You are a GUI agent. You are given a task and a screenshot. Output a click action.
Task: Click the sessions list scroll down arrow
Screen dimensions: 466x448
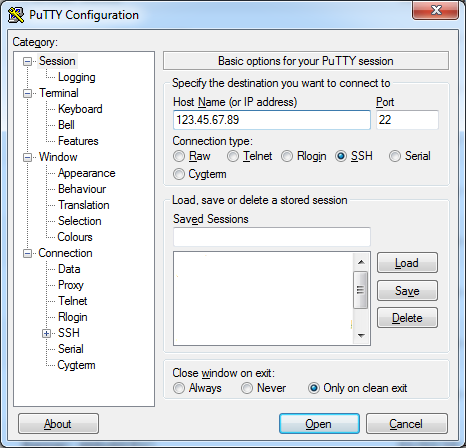(361, 336)
